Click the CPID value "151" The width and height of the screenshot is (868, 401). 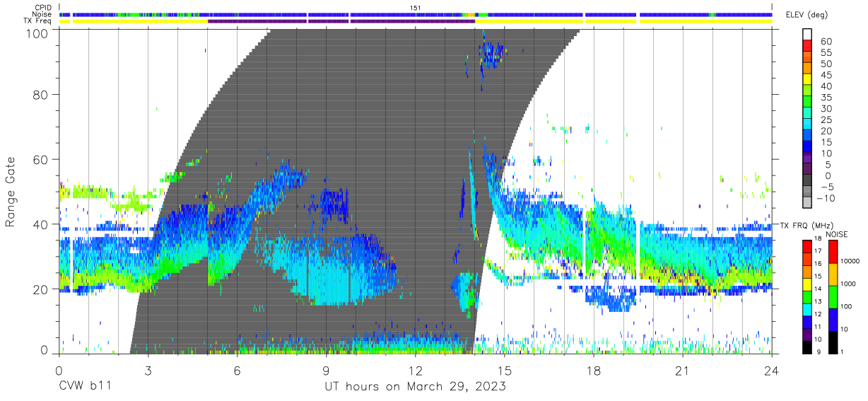click(x=416, y=7)
